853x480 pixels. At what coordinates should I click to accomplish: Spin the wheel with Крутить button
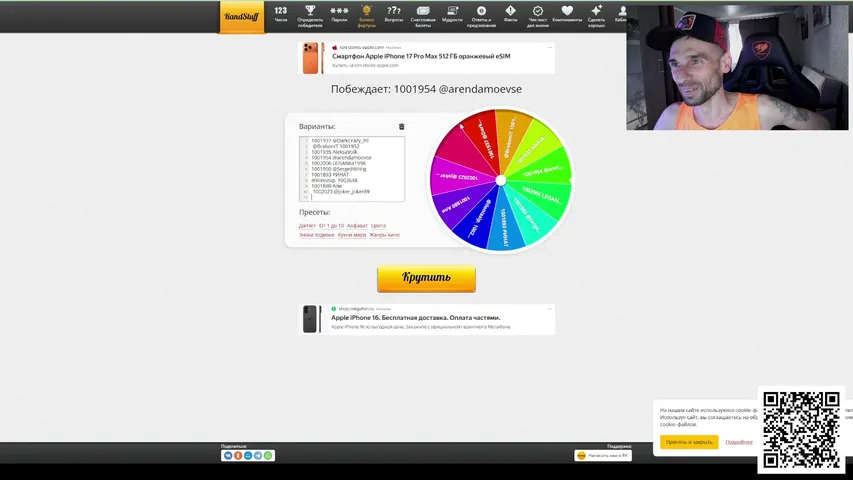click(x=426, y=279)
